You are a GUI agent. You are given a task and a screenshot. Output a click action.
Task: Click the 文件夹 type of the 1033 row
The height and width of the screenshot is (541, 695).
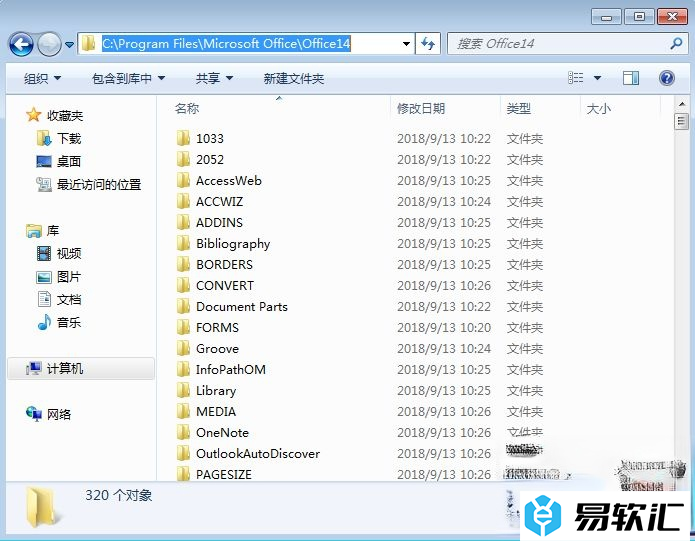(525, 139)
